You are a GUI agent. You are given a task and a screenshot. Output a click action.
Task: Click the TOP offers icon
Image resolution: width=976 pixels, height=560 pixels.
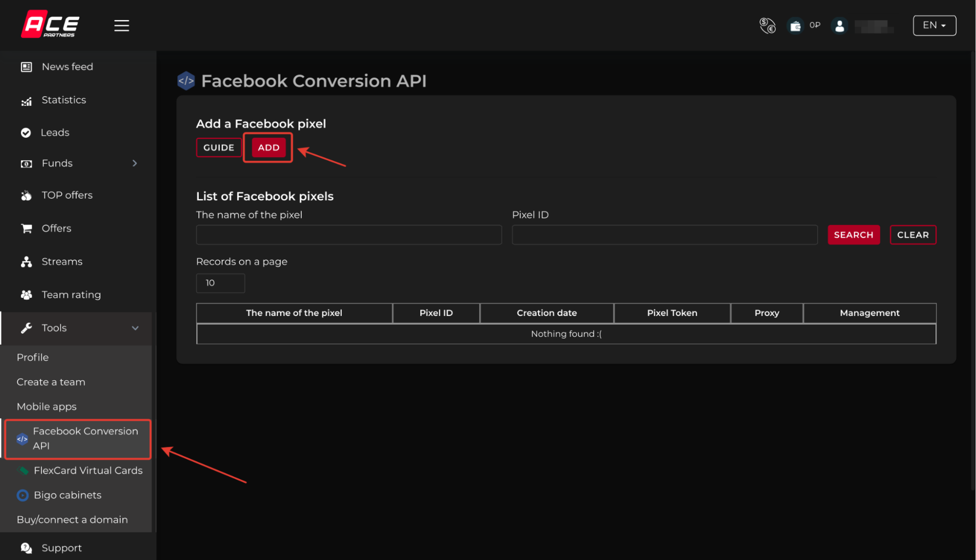coord(26,195)
